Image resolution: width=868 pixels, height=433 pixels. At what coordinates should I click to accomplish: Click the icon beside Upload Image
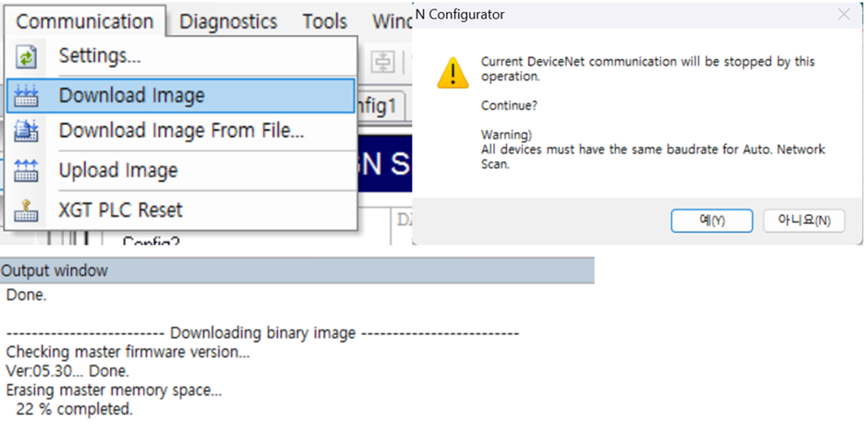click(x=26, y=171)
